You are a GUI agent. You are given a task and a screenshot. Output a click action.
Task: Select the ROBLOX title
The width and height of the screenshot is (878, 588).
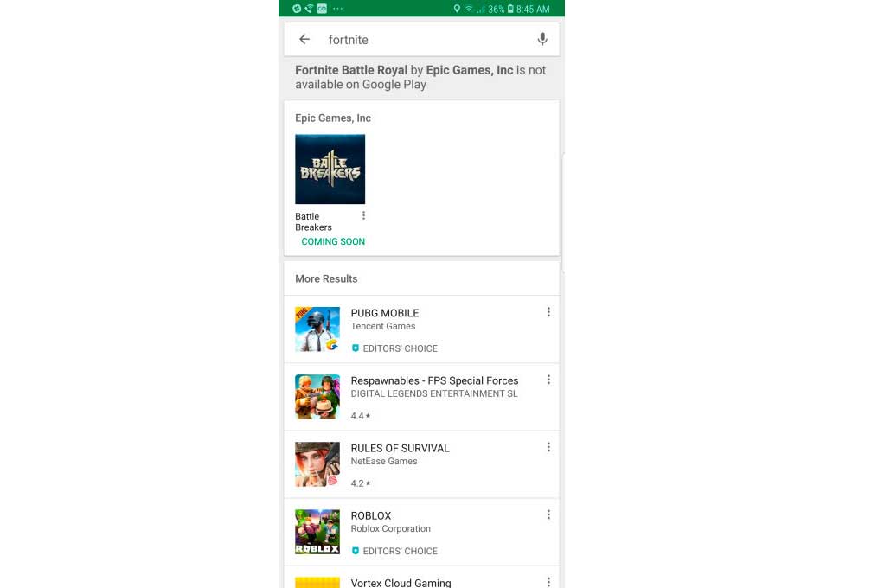coord(371,515)
